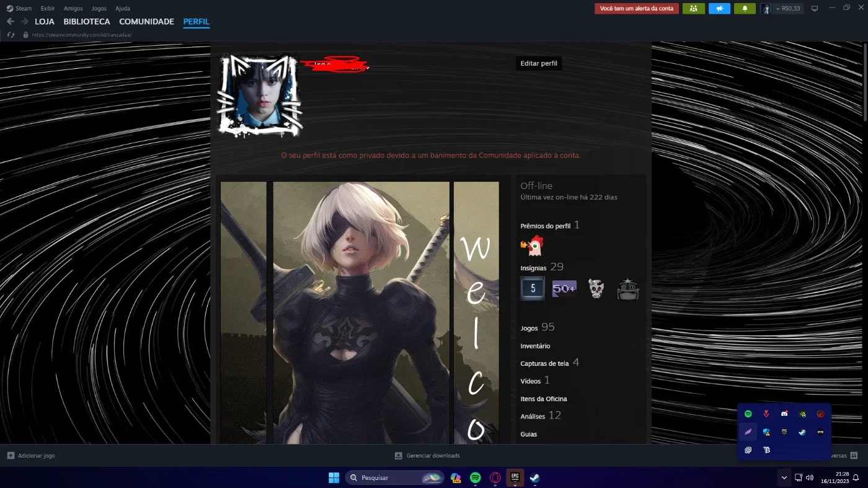868x488 pixels.
Task: Click the chicken profile award icon
Action: click(x=533, y=246)
